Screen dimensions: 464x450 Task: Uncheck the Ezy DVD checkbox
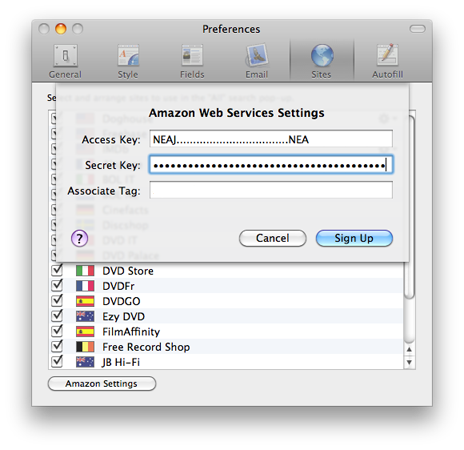pyautogui.click(x=57, y=316)
